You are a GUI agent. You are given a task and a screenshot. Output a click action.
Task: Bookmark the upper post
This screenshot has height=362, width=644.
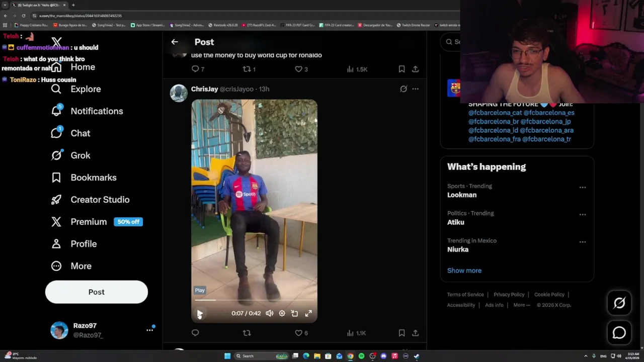(401, 69)
